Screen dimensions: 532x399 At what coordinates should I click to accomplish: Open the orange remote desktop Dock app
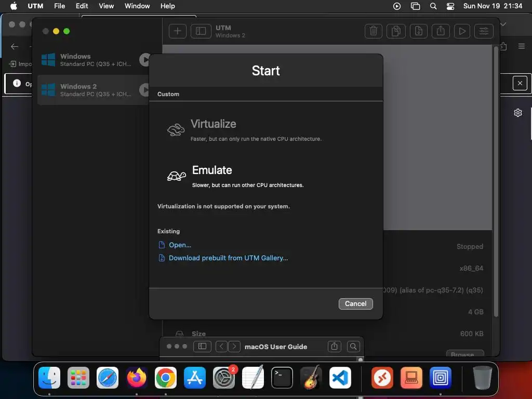coord(382,378)
